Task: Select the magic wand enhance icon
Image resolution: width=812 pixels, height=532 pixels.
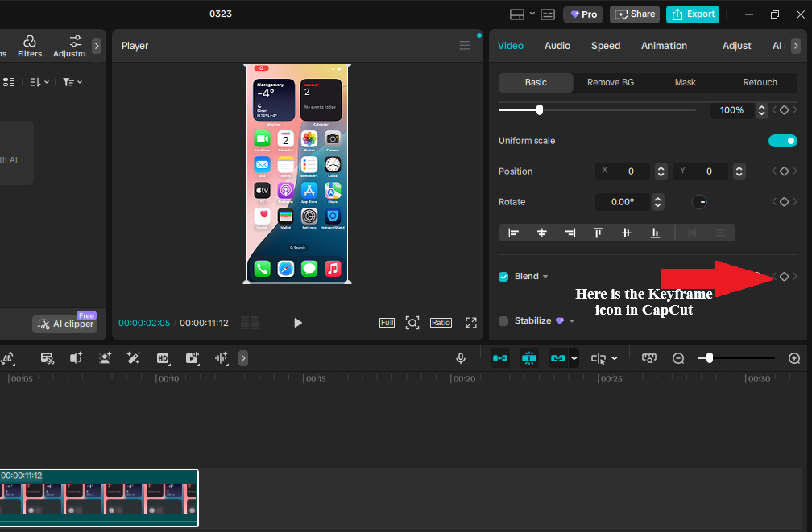Action: pyautogui.click(x=134, y=358)
